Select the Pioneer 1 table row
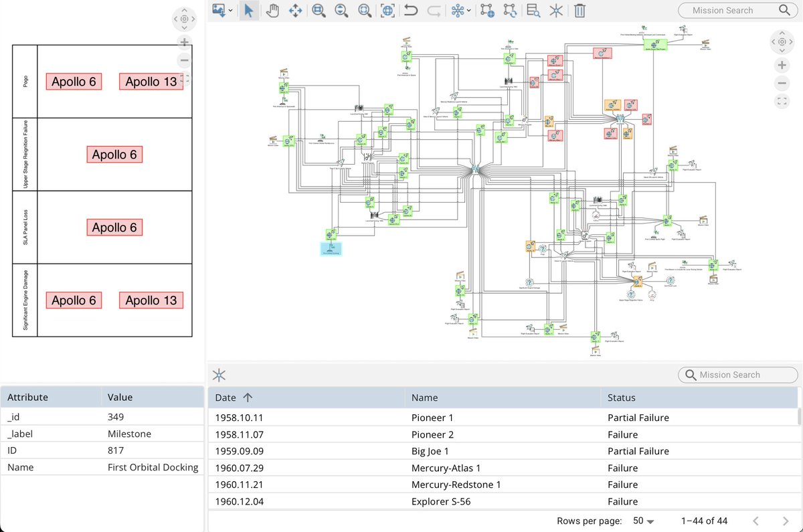Image resolution: width=803 pixels, height=532 pixels. pyautogui.click(x=503, y=418)
